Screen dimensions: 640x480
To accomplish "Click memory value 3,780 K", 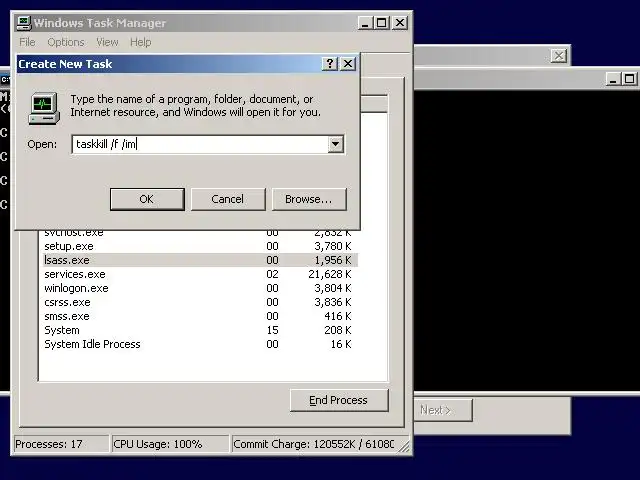I will (333, 246).
